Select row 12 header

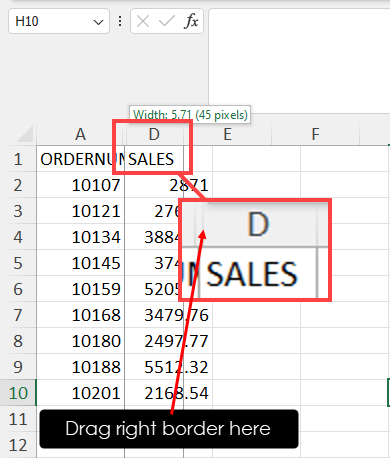(x=18, y=445)
